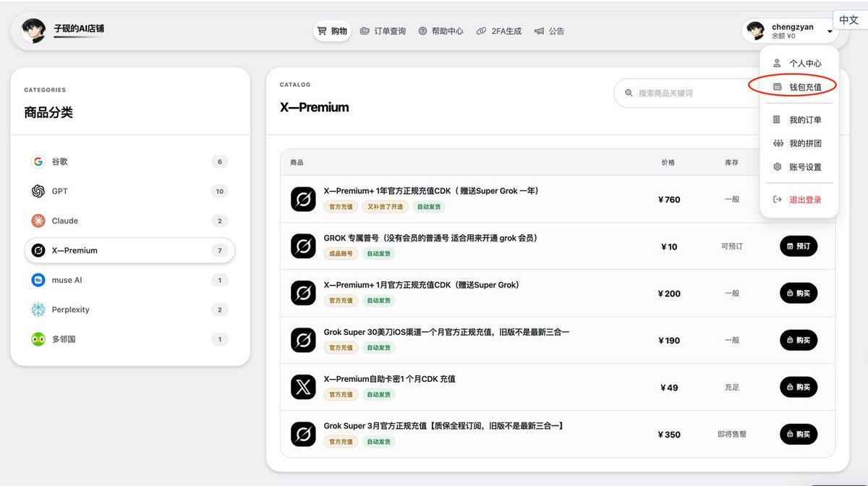
Task: Switch language via 中文 button
Action: click(x=849, y=20)
